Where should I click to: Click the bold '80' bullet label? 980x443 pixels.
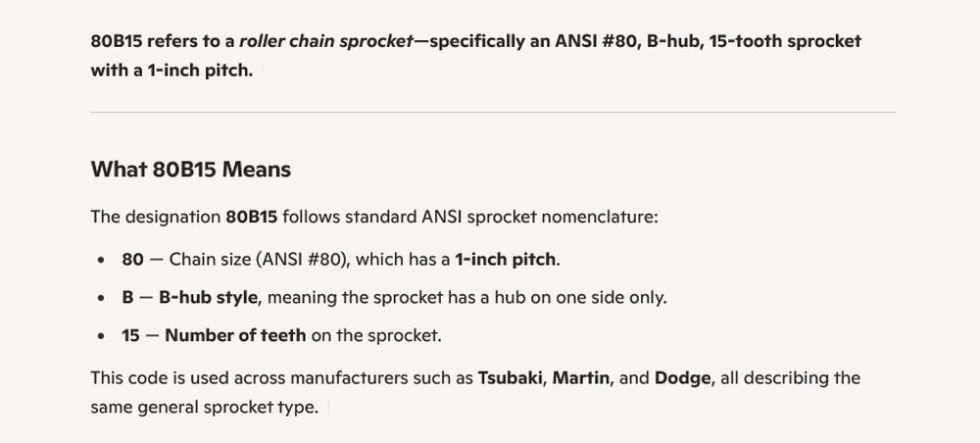pos(132,260)
